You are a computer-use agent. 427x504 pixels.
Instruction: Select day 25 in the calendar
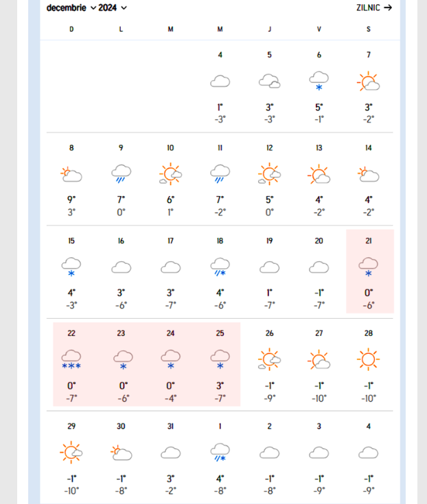[x=220, y=363]
